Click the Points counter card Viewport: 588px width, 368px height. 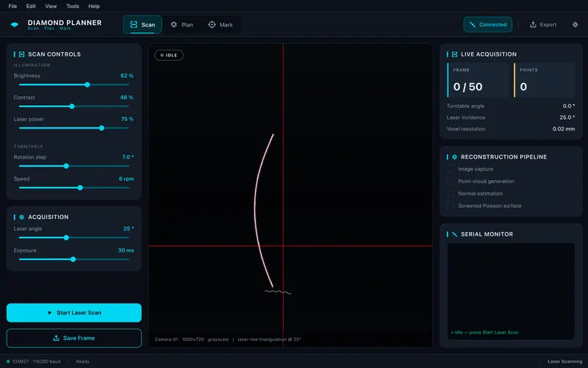[544, 80]
